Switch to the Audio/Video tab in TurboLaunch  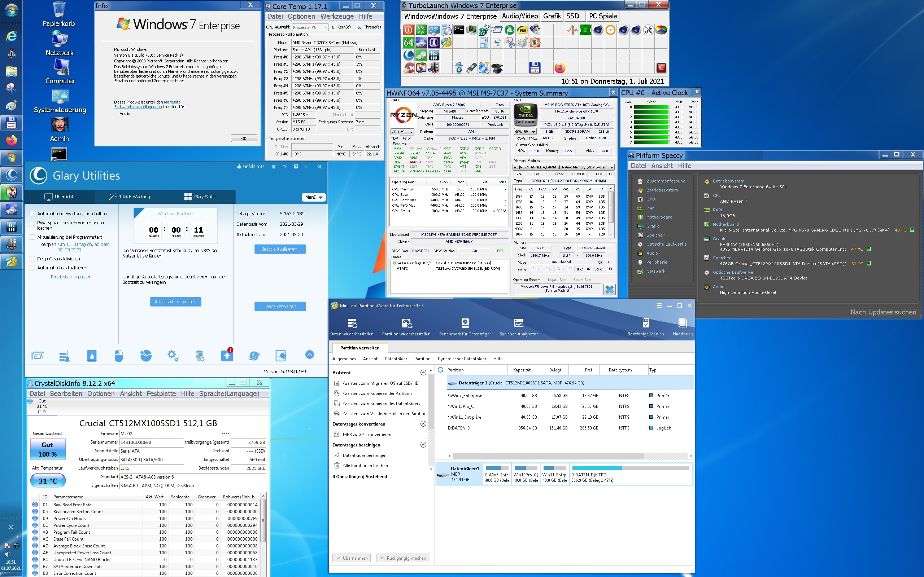519,16
